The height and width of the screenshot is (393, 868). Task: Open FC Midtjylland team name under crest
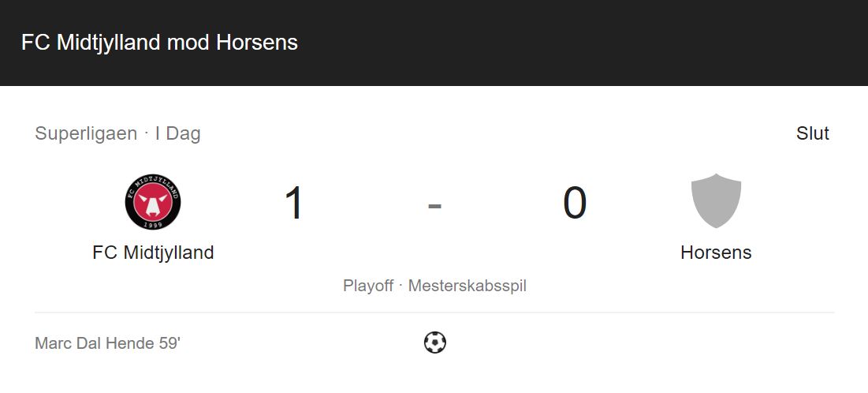click(x=153, y=253)
